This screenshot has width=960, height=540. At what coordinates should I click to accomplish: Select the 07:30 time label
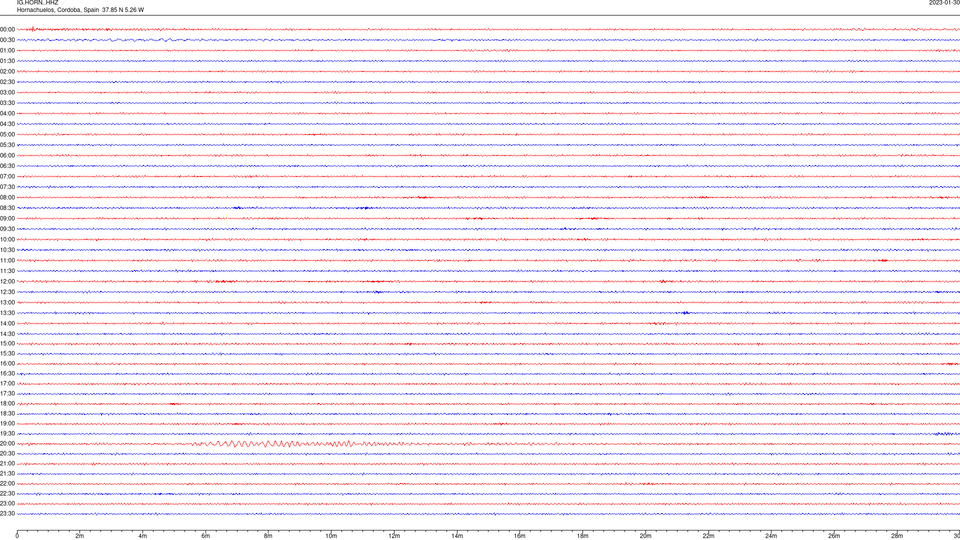(7, 187)
